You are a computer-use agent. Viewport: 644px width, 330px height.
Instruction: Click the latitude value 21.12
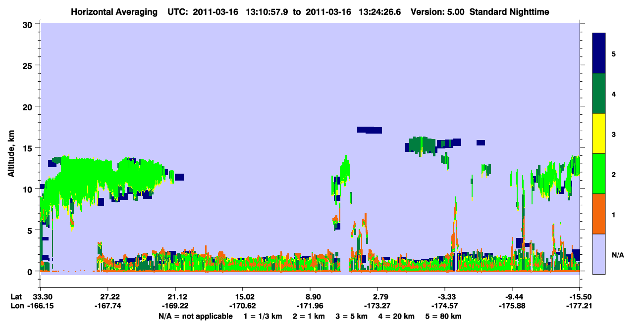click(x=175, y=296)
